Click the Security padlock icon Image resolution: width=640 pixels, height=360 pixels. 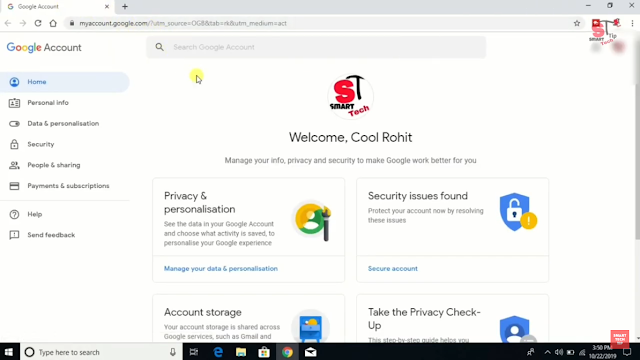(14, 144)
